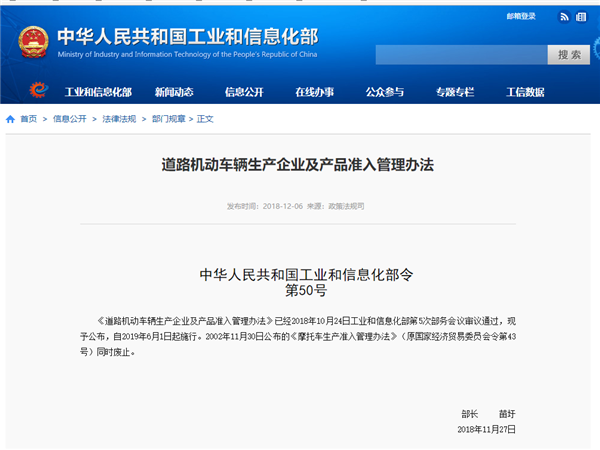Image resolution: width=600 pixels, height=450 pixels.
Task: Click the 第50号 order number
Action: (x=306, y=290)
